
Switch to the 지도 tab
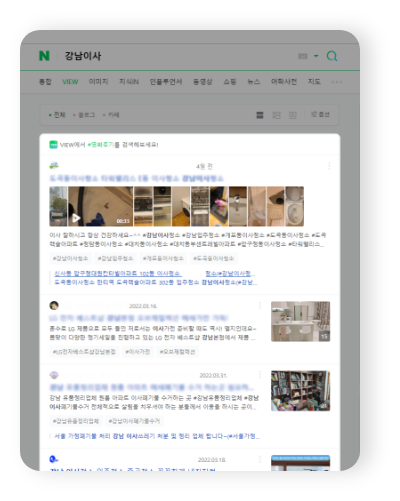314,82
